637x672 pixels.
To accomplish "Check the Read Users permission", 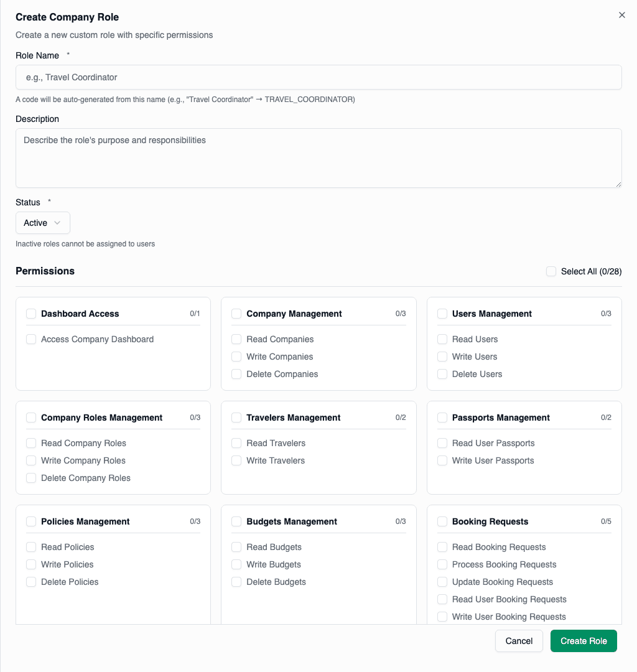I will pos(442,339).
